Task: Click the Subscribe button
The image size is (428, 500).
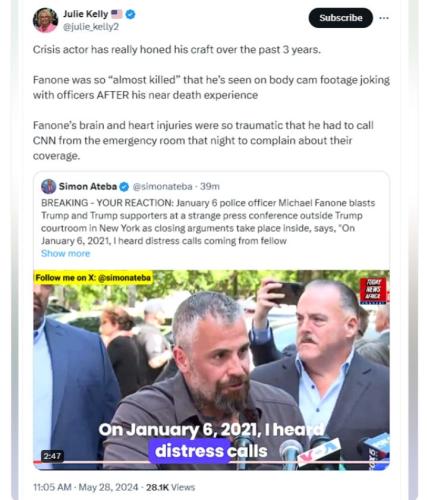Action: (x=341, y=18)
